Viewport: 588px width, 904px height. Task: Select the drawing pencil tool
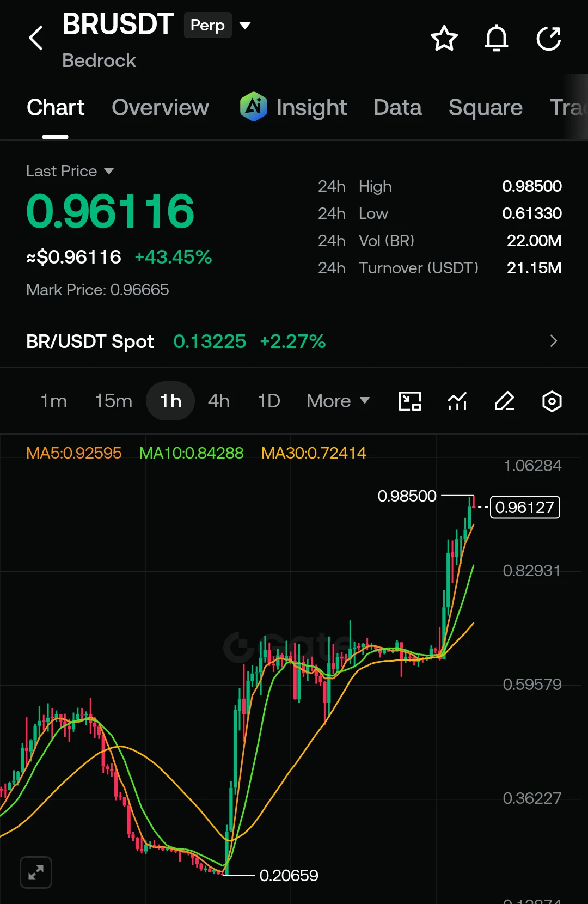coord(505,401)
